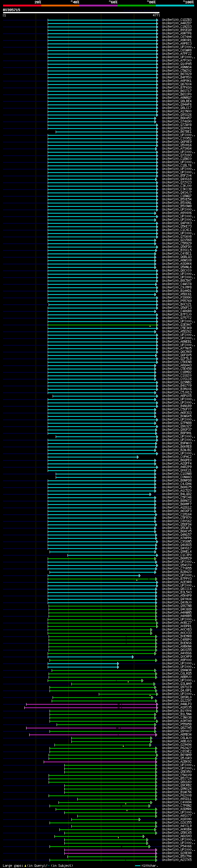Select the green ~80% legend segment
The height and width of the screenshot is (868, 197).
pos(137,6)
